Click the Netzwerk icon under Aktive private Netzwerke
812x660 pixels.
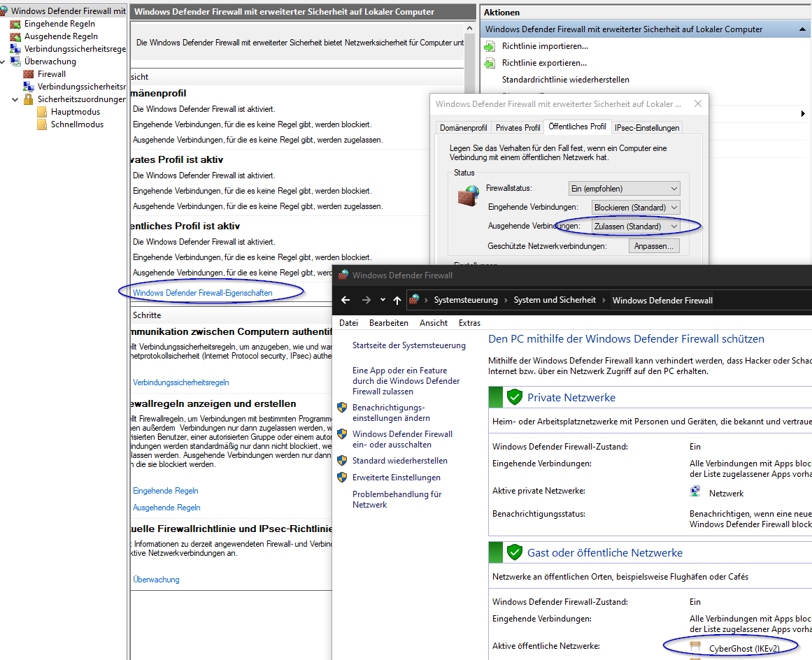tap(695, 492)
